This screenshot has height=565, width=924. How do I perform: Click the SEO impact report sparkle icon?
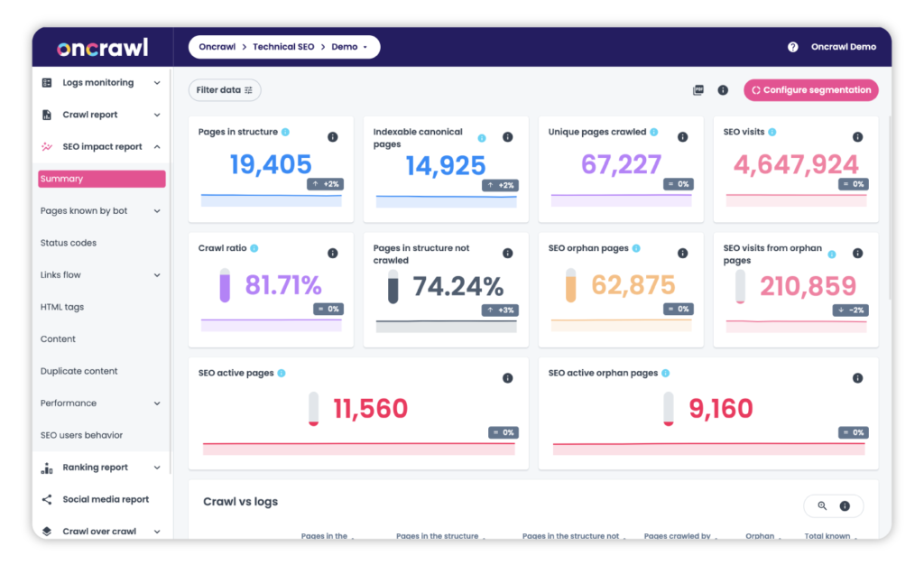(47, 146)
